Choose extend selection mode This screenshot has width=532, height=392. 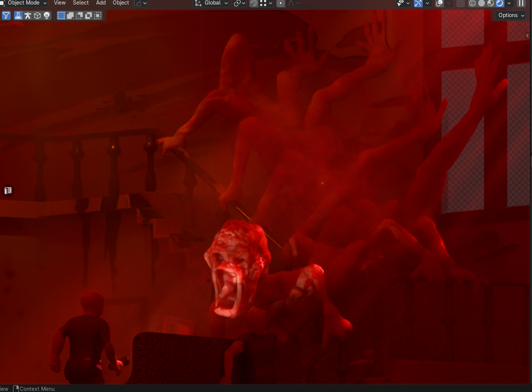pos(70,16)
